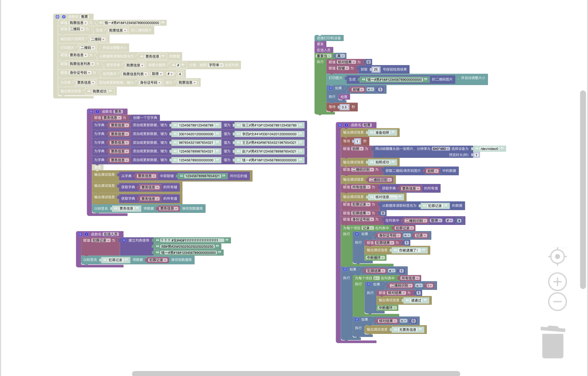Edit function name field 票务
The image size is (588, 376).
click(118, 112)
